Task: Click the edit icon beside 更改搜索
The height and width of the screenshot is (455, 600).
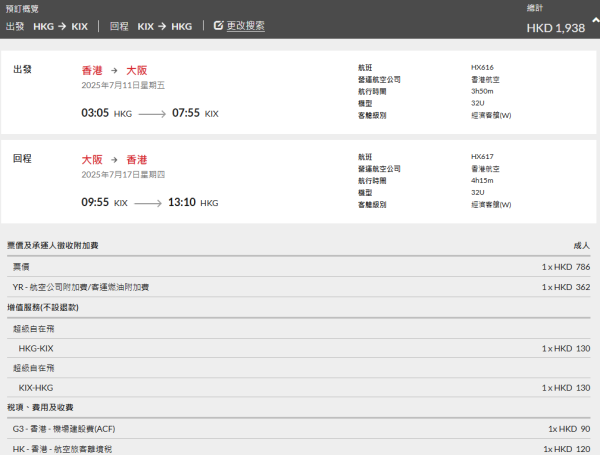Action: click(219, 26)
